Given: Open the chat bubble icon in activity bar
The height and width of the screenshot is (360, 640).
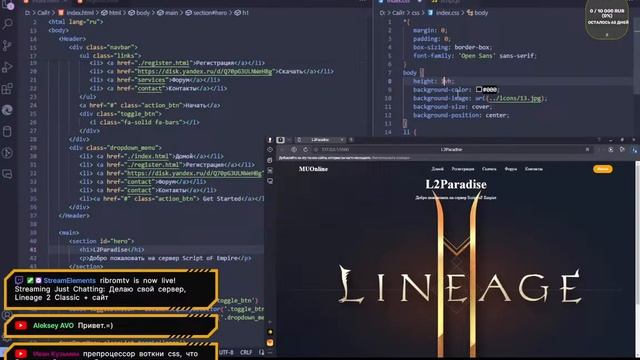Looking at the screenshot, I should [8, 174].
